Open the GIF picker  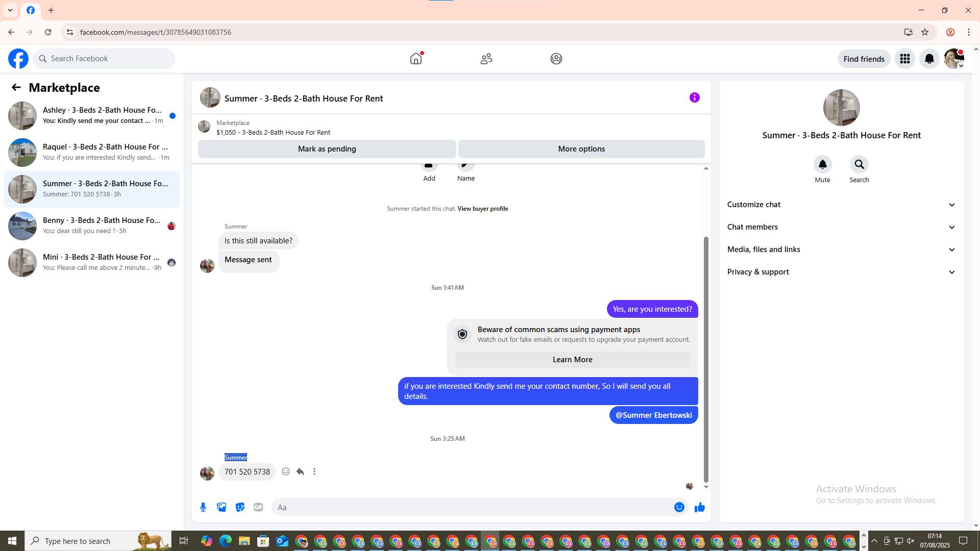[258, 507]
